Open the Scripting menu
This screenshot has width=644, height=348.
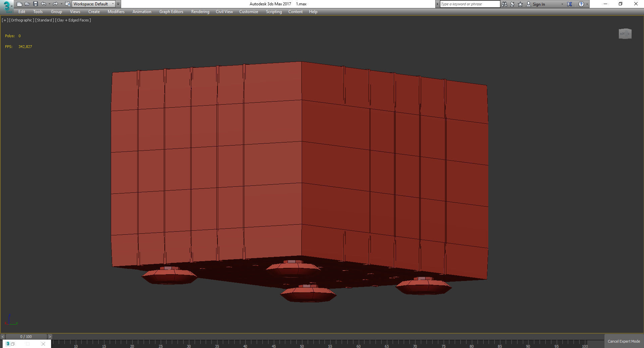coord(274,12)
